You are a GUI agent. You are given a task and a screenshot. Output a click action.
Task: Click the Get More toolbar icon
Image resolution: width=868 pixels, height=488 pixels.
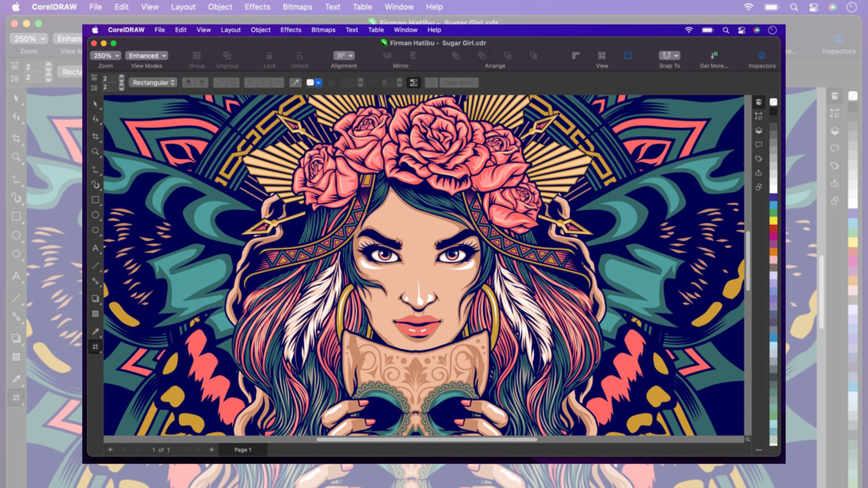click(714, 56)
